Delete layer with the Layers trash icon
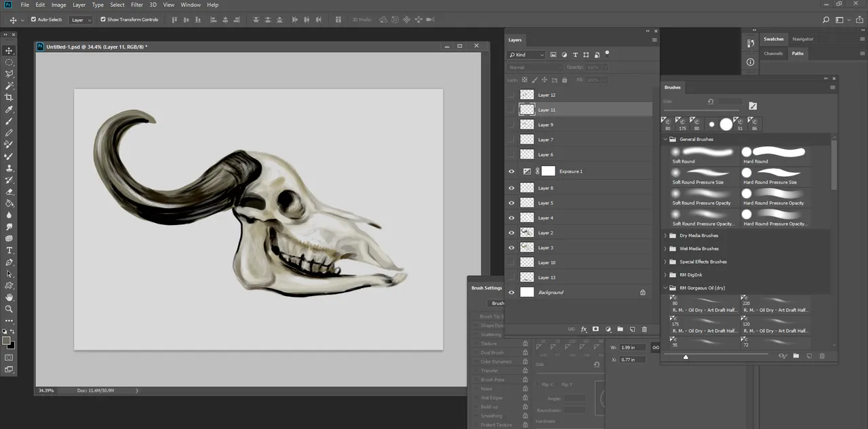 pyautogui.click(x=644, y=329)
